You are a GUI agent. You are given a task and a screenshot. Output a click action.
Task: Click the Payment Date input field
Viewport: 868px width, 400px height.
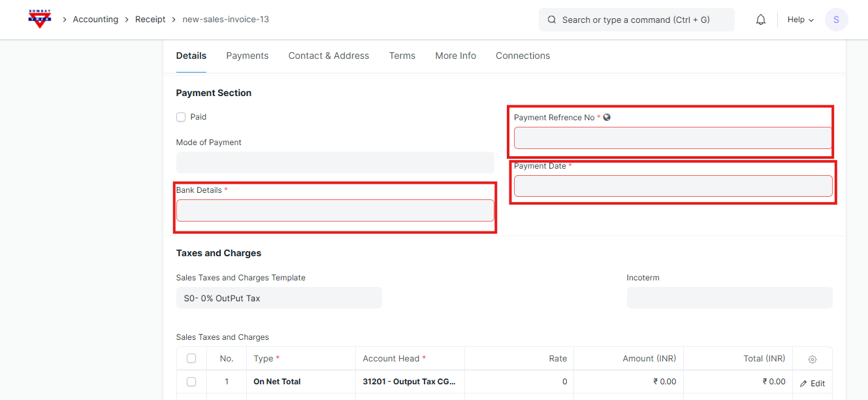tap(673, 186)
